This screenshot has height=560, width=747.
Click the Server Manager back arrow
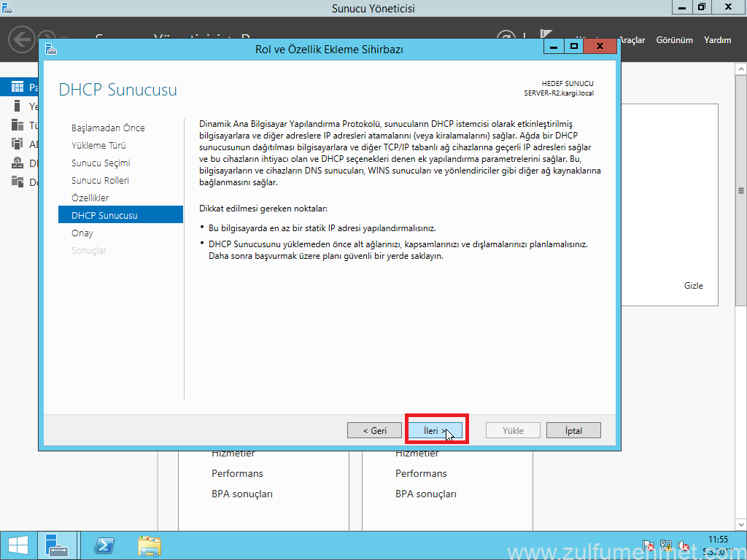[x=22, y=39]
